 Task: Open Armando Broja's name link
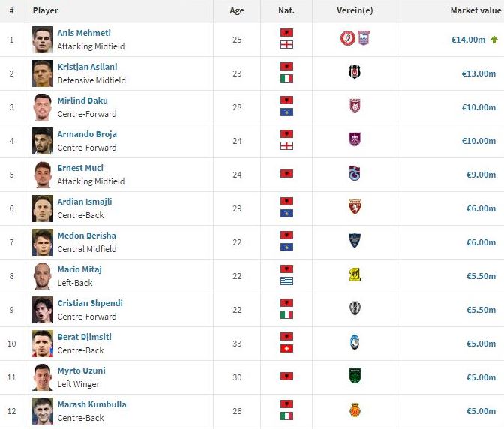(87, 134)
